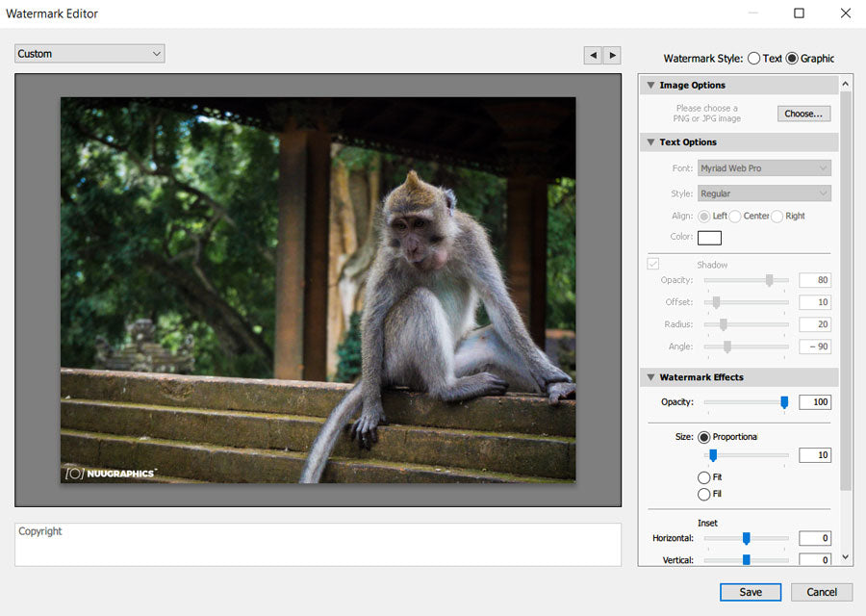Click the watermark opacity value 100

point(815,402)
